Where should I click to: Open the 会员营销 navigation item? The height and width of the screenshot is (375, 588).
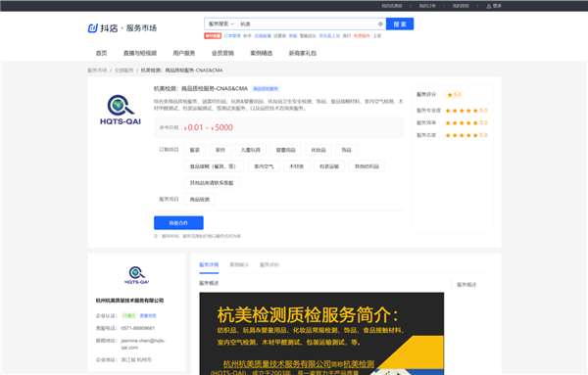tap(222, 53)
